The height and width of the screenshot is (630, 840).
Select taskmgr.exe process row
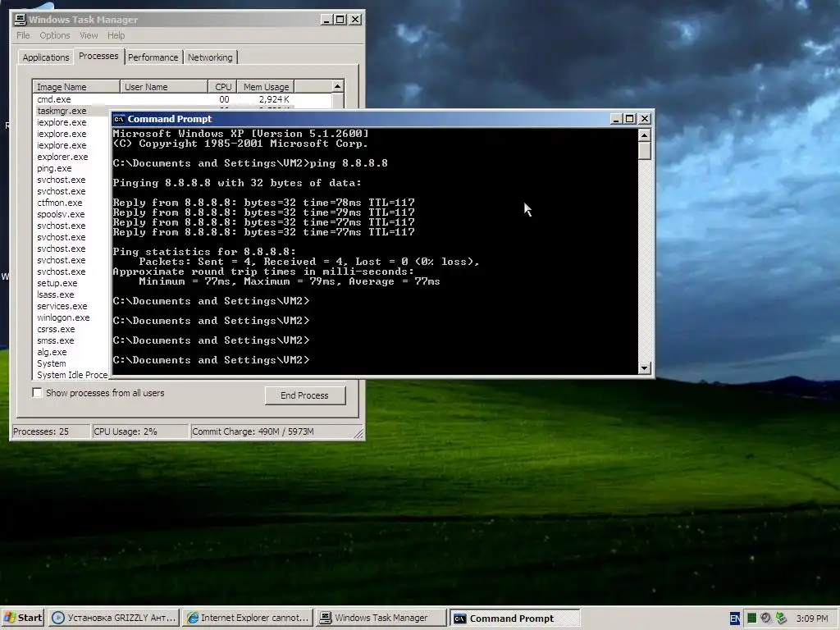[72, 111]
